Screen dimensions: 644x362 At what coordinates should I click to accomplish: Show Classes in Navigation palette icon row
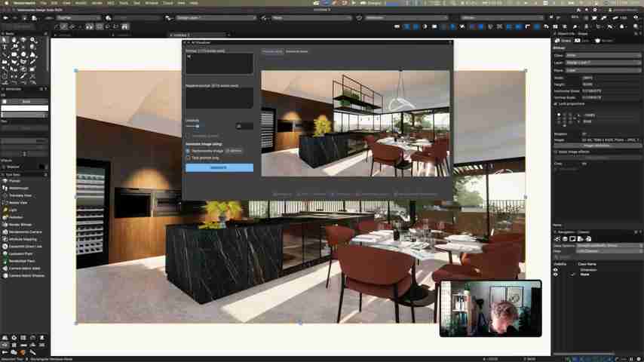tap(557, 239)
